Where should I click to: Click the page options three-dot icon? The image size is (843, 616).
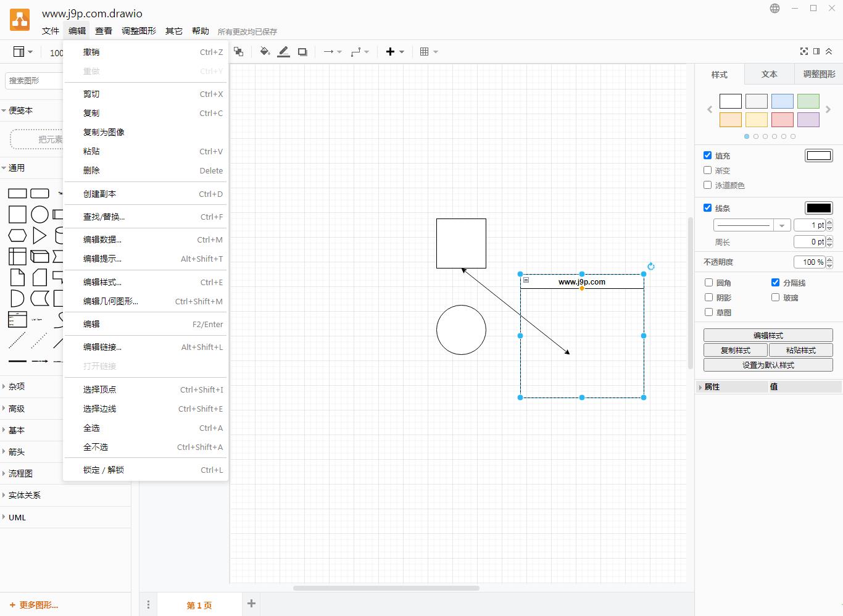click(x=148, y=605)
